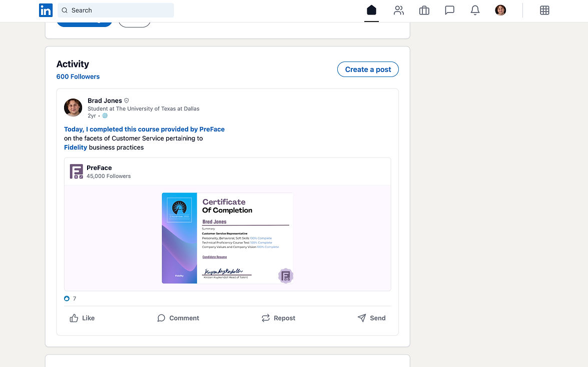This screenshot has width=588, height=367.
Task: Go to Home feed icon
Action: coord(371,10)
